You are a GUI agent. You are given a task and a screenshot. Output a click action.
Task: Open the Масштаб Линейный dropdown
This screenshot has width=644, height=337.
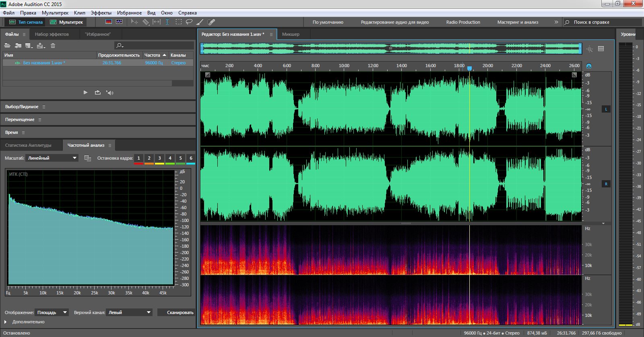(x=52, y=158)
